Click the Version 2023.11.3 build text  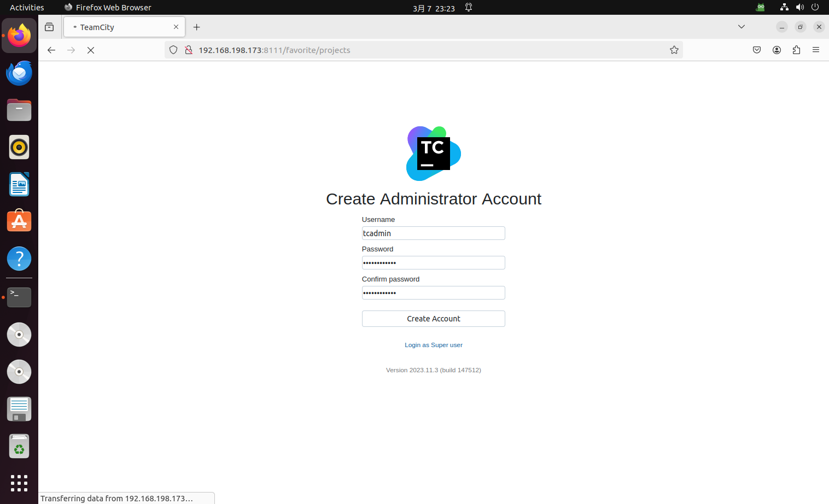tap(434, 370)
